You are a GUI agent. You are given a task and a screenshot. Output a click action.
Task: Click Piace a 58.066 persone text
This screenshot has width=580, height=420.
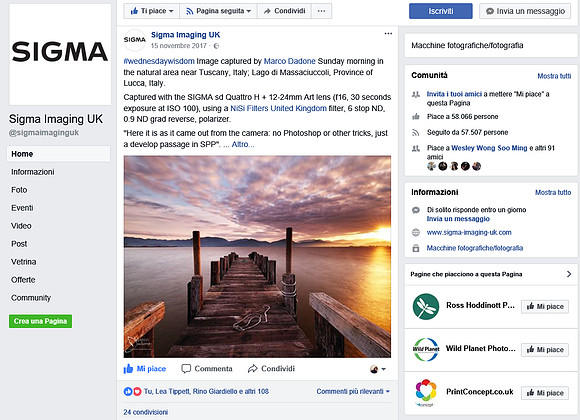(462, 117)
